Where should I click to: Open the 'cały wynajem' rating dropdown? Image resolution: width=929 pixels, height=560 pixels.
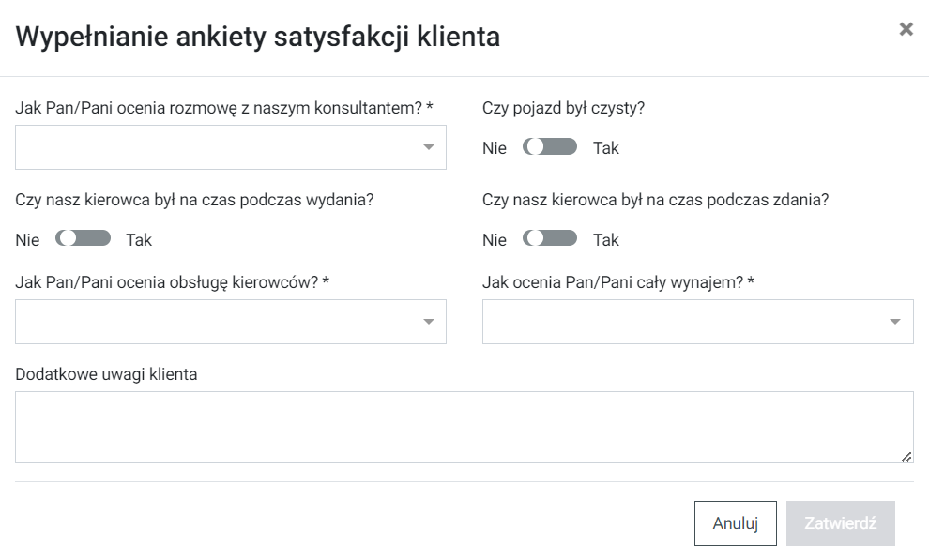click(x=697, y=322)
